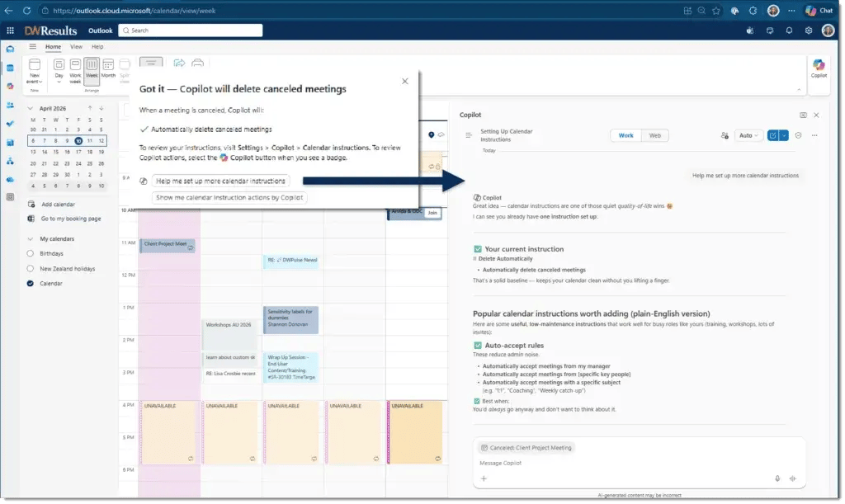Open notifications with the bell icon
This screenshot has height=504, width=845.
pyautogui.click(x=789, y=31)
